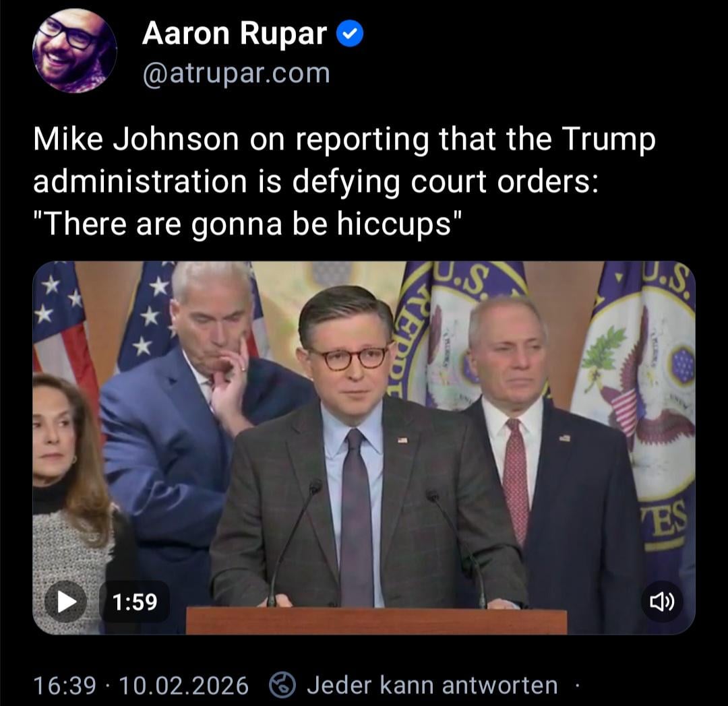This screenshot has height=706, width=728.
Task: Click the quote "There are gonna be hiccups"
Action: point(248,224)
